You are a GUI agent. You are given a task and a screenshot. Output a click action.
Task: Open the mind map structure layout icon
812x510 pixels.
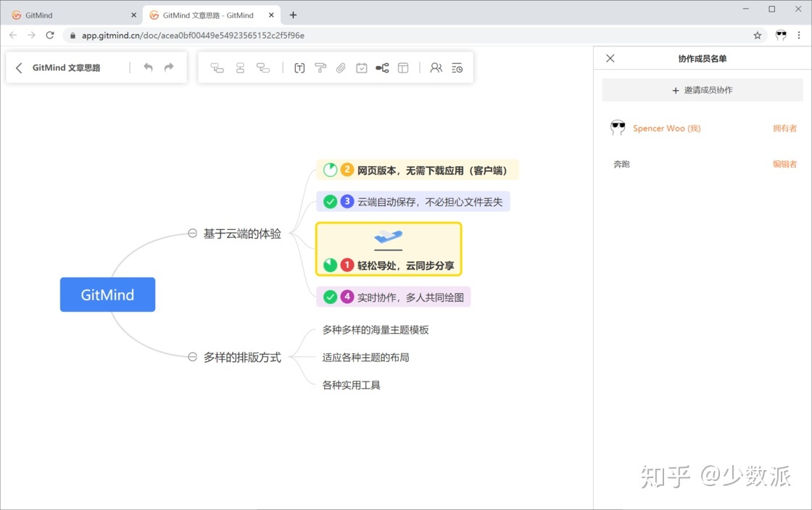pyautogui.click(x=382, y=67)
